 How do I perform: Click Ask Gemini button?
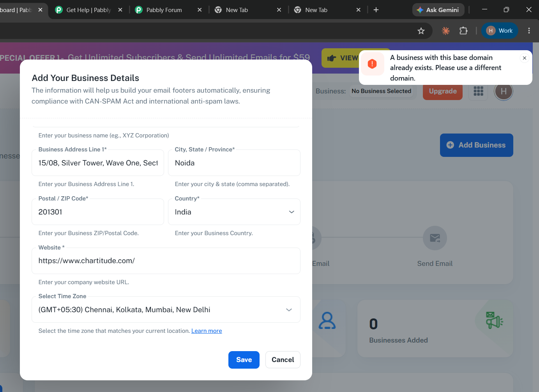tap(438, 10)
